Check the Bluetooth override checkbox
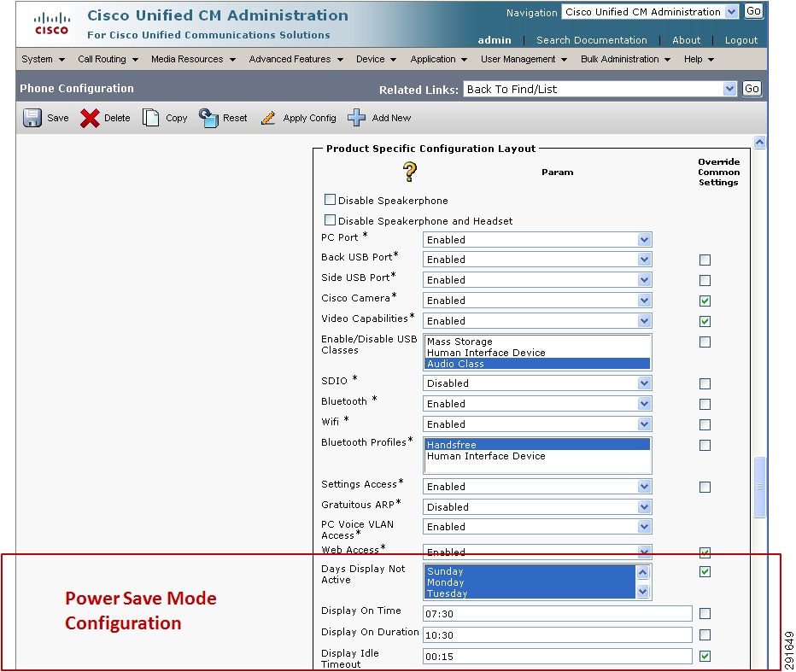The height and width of the screenshot is (672, 796). 705,404
